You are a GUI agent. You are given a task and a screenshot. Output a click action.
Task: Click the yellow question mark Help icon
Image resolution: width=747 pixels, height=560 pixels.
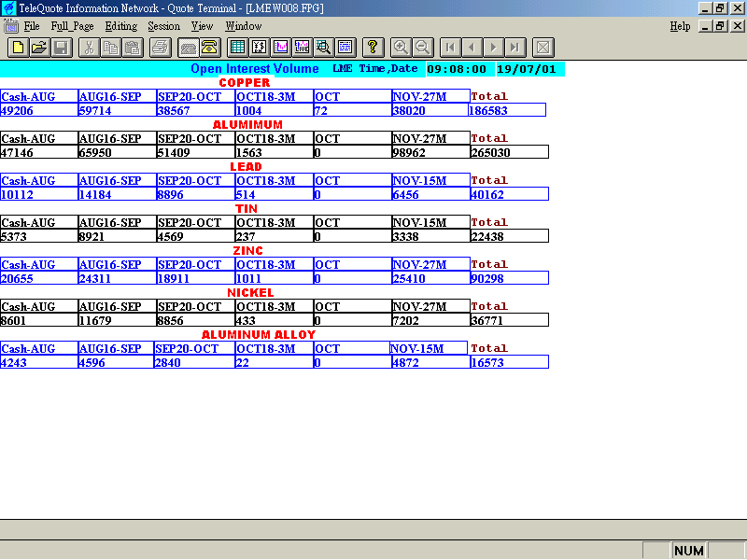tap(373, 48)
